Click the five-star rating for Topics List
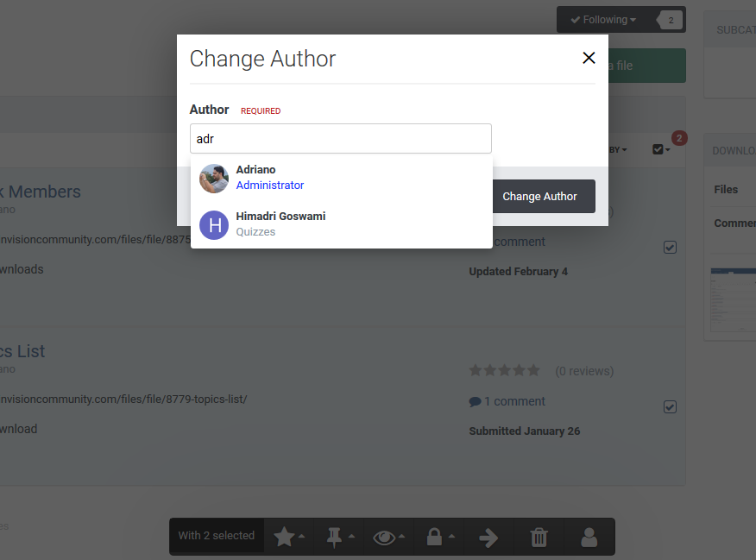 pyautogui.click(x=504, y=371)
